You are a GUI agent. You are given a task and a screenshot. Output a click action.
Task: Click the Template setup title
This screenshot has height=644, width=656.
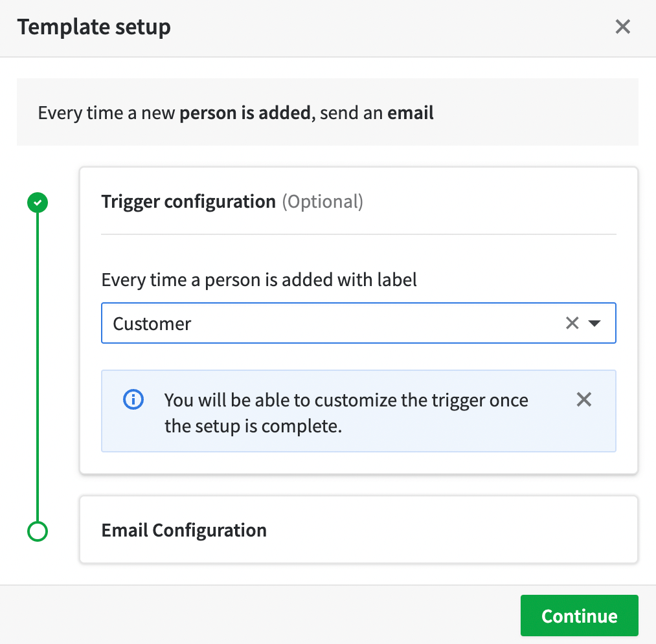click(94, 27)
